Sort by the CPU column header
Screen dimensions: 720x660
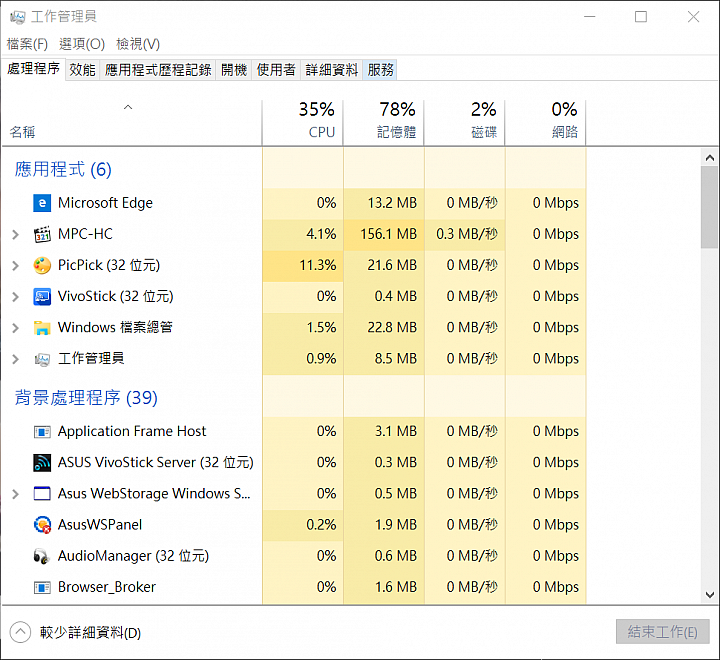point(303,123)
